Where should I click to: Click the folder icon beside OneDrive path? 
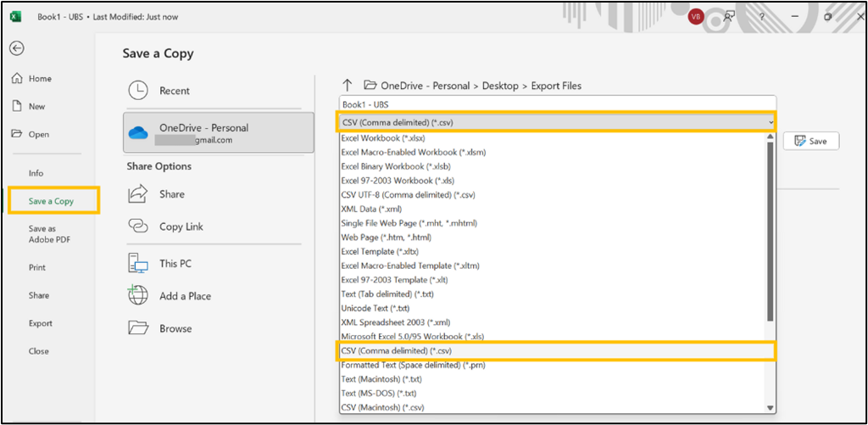coord(370,86)
